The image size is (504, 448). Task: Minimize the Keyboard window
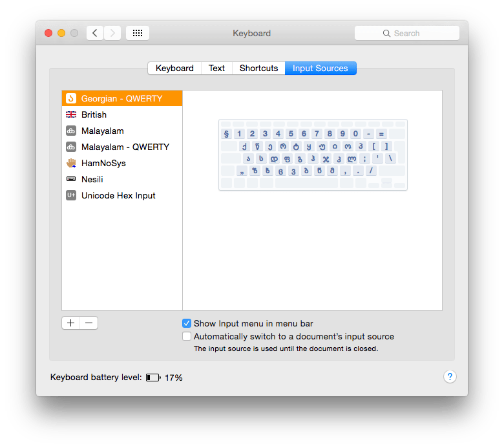point(61,33)
